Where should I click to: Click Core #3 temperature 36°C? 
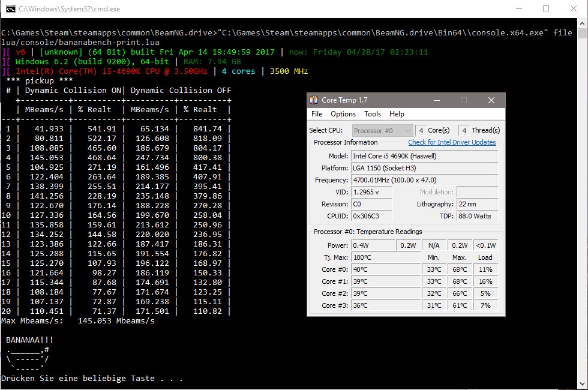(385, 305)
